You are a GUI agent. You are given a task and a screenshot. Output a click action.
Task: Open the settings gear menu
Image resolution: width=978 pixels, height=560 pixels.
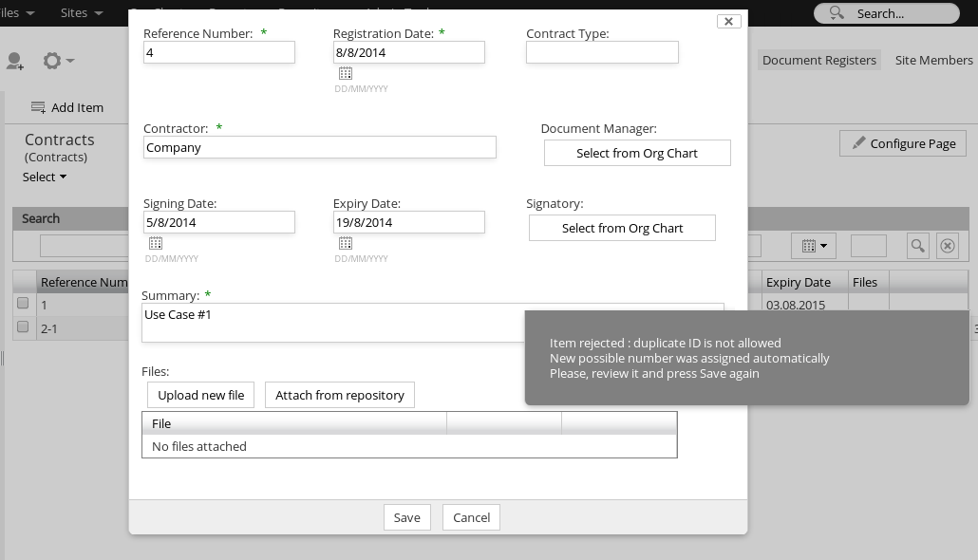[x=57, y=61]
